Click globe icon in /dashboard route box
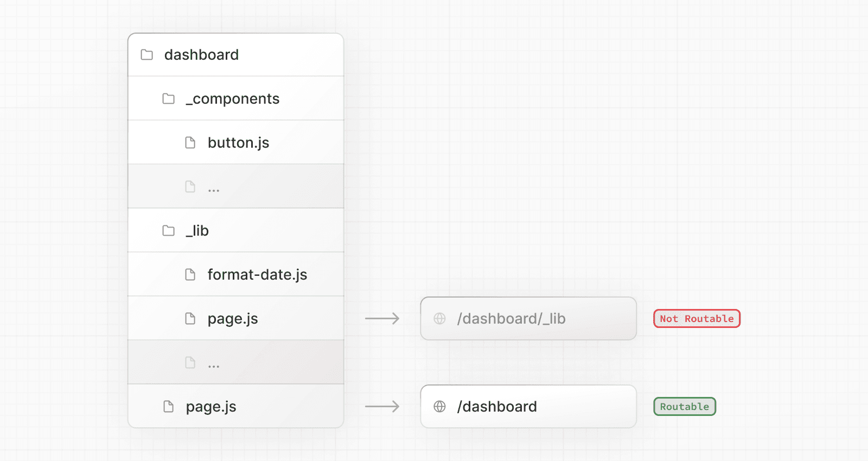The width and height of the screenshot is (868, 461). [x=440, y=407]
